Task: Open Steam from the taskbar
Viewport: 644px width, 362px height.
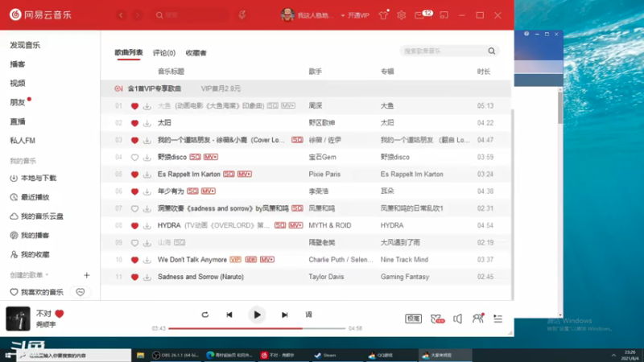Action: click(325, 356)
